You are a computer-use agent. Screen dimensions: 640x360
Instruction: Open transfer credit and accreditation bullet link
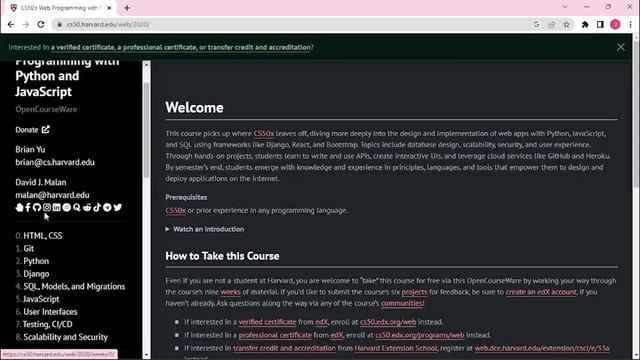(x=284, y=348)
